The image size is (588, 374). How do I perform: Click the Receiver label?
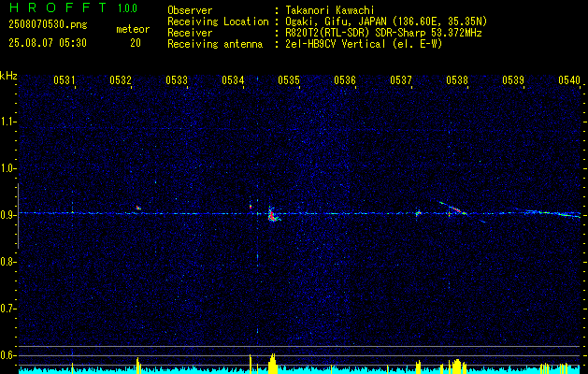(190, 33)
